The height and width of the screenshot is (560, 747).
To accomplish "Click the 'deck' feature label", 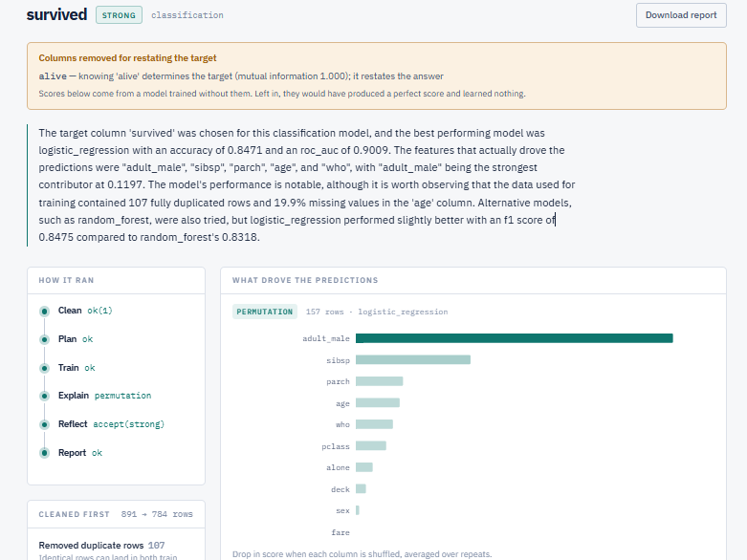I will [341, 489].
